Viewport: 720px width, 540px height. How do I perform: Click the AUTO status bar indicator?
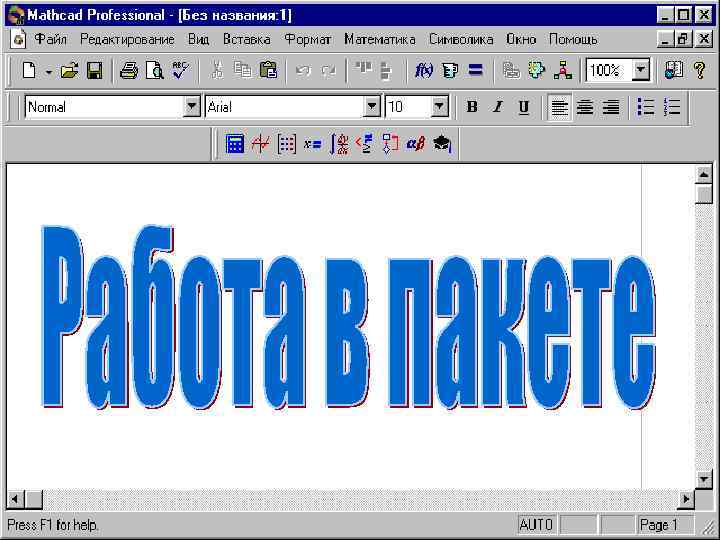coord(535,524)
